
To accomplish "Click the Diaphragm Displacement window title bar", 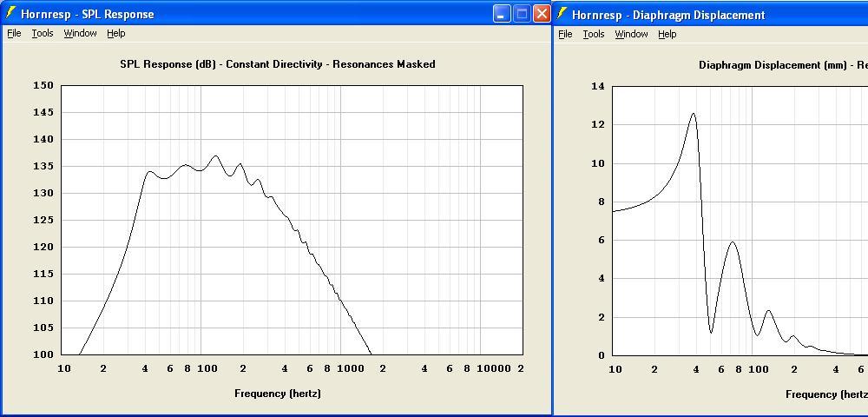I will (x=711, y=15).
